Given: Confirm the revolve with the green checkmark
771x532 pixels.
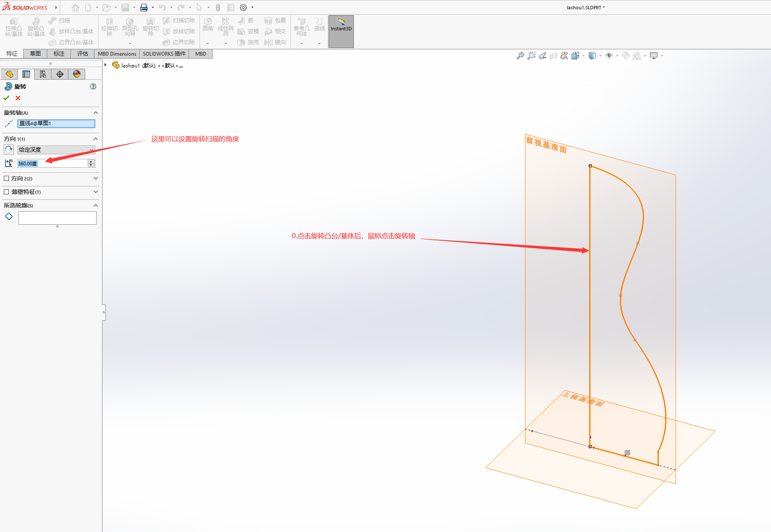Looking at the screenshot, I should pyautogui.click(x=6, y=98).
